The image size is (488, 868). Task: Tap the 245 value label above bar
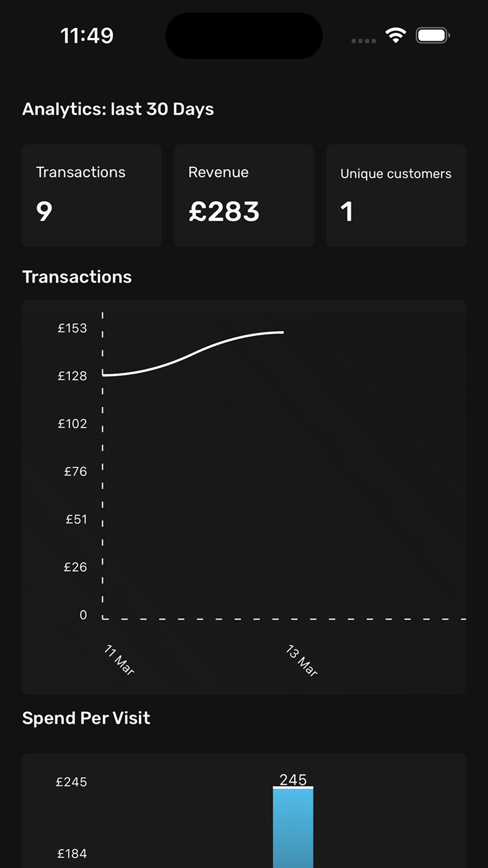293,780
